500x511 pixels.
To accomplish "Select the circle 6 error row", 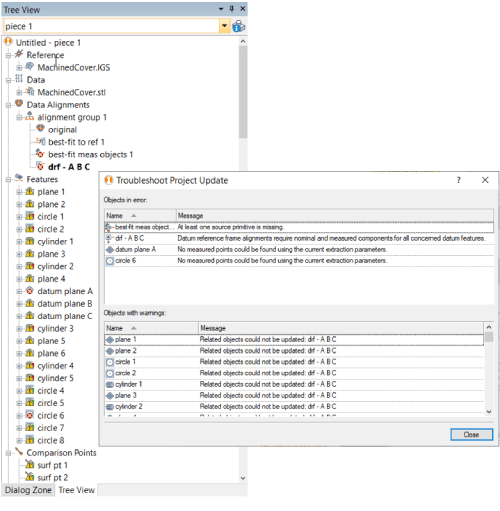I will point(299,261).
